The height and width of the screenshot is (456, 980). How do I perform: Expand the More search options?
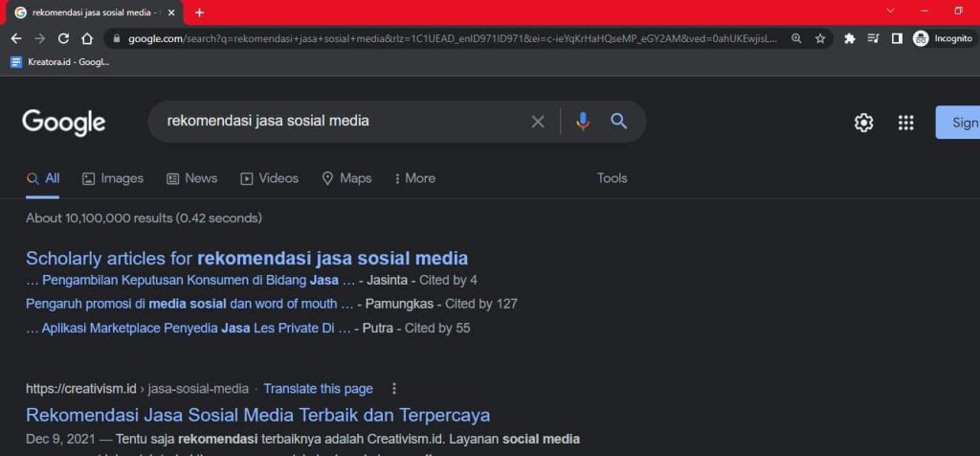tap(415, 179)
